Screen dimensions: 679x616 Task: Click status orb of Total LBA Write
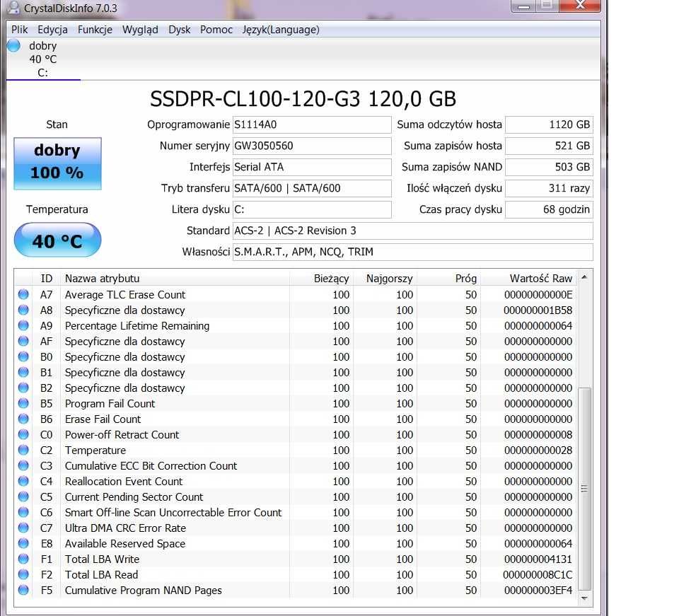click(x=23, y=559)
